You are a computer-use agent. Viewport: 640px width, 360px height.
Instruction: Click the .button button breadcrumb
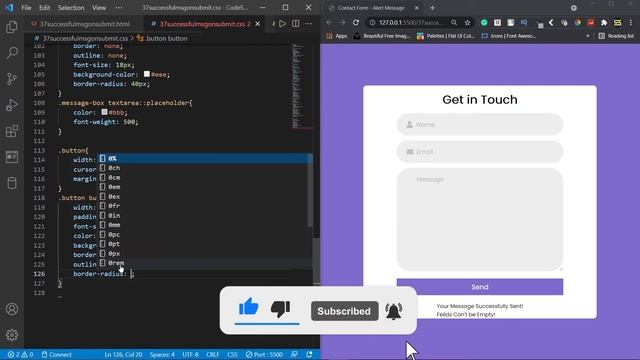tap(167, 38)
